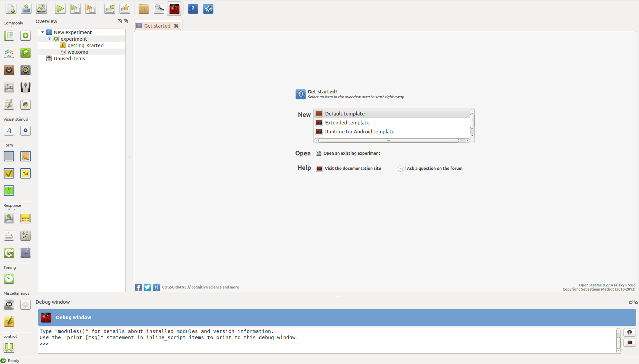This screenshot has width=639, height=364.
Task: Open the getting_started item in overview
Action: (86, 45)
